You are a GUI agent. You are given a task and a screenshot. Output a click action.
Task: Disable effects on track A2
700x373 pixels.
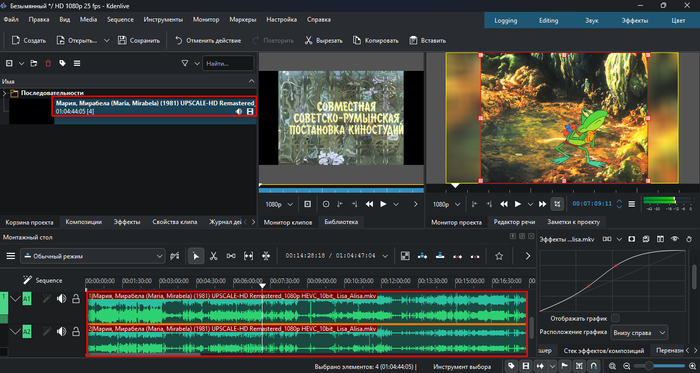47,331
